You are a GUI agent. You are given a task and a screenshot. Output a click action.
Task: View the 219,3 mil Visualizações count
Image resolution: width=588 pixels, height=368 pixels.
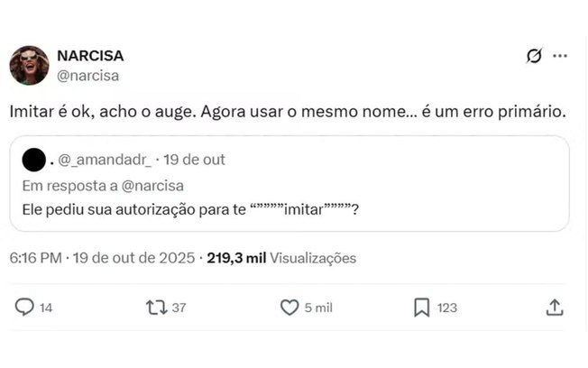tap(281, 258)
